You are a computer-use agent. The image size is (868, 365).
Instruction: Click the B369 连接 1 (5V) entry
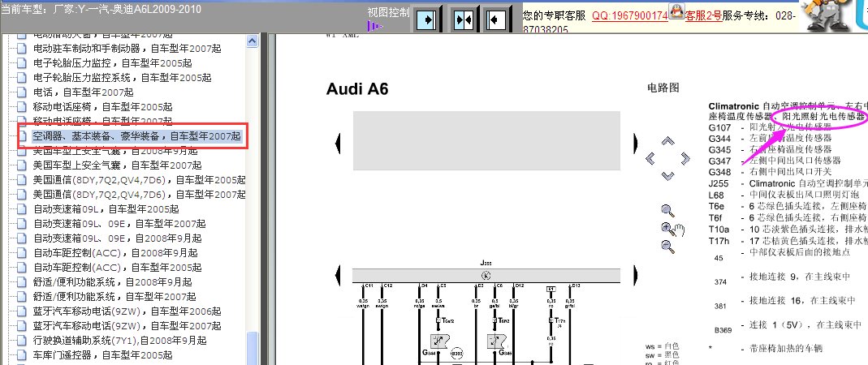pyautogui.click(x=788, y=326)
